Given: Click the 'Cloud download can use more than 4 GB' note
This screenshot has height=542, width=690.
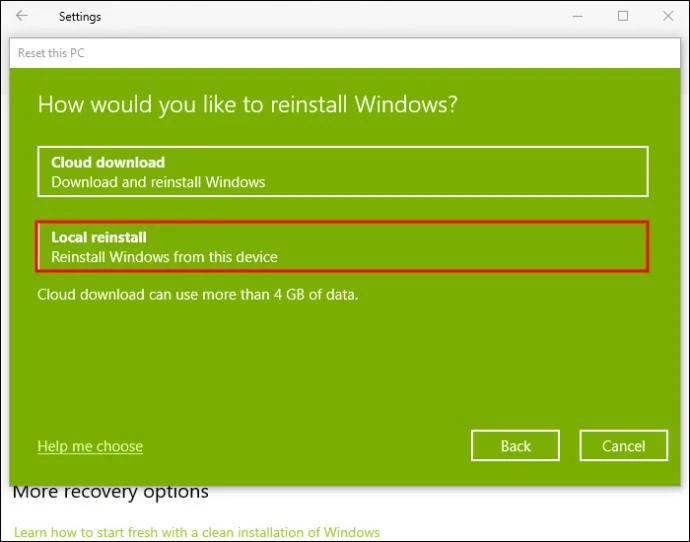Looking at the screenshot, I should click(x=198, y=294).
